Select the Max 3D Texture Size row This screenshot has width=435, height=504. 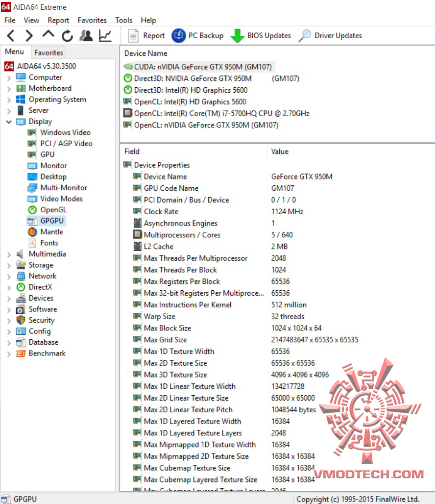pos(278,375)
